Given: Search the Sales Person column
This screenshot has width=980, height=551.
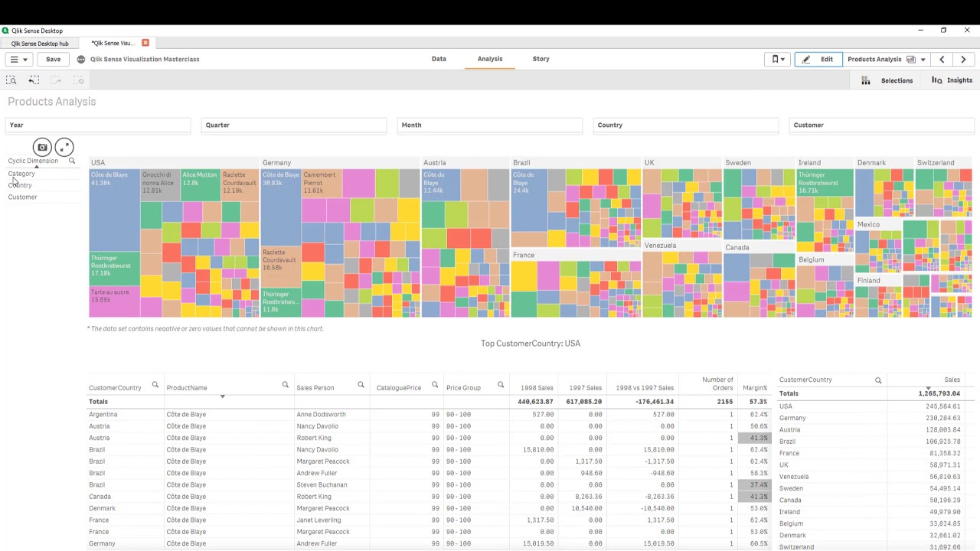Looking at the screenshot, I should [x=361, y=385].
